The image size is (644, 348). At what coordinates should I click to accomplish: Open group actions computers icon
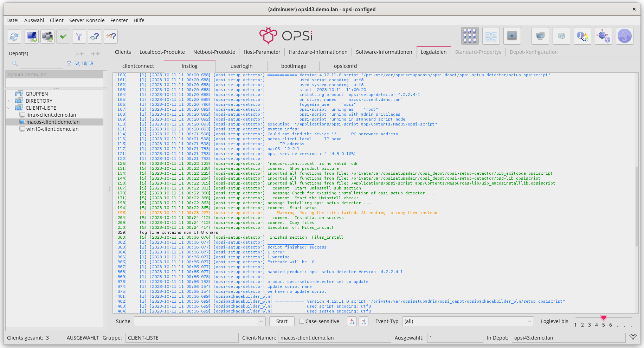[x=540, y=36]
